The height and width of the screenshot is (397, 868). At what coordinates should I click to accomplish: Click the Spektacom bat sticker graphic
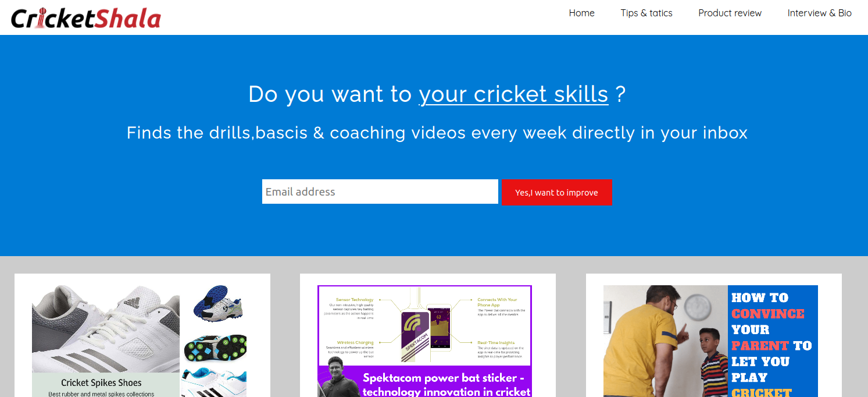click(x=415, y=338)
